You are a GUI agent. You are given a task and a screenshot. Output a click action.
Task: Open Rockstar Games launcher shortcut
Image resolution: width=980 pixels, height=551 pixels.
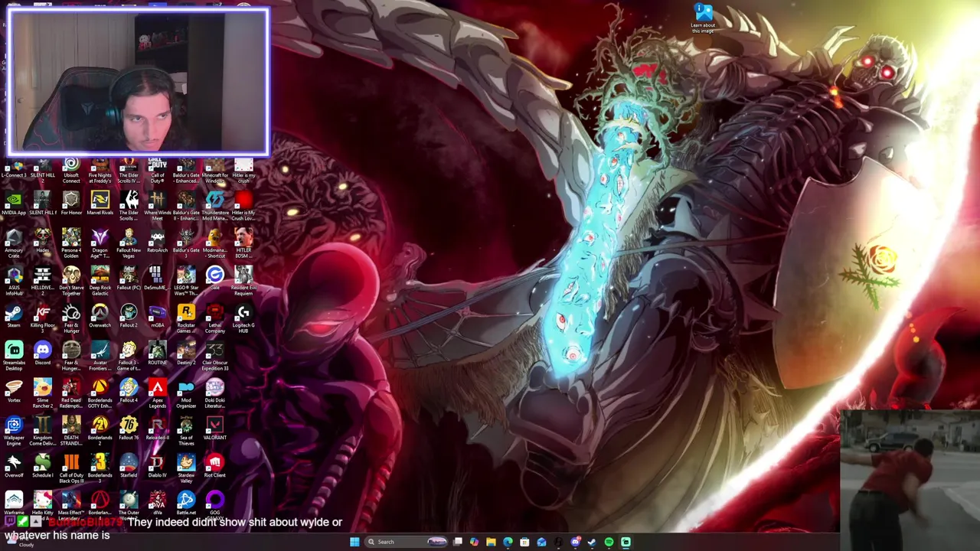(186, 319)
